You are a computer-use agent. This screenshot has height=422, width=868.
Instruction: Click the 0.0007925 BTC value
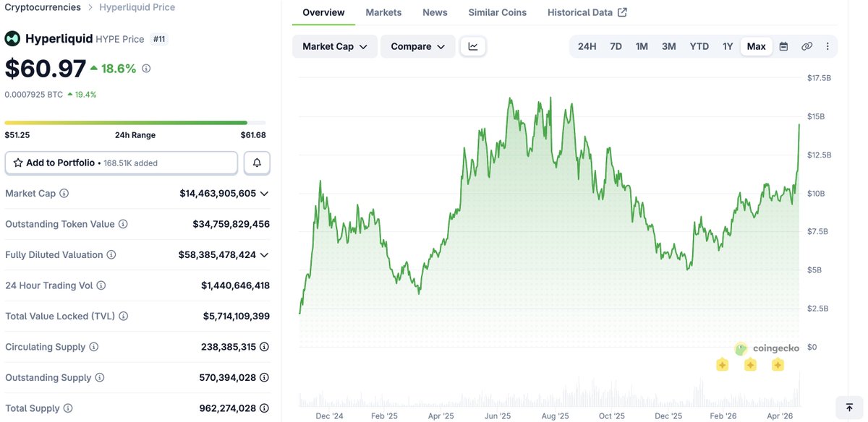click(34, 95)
